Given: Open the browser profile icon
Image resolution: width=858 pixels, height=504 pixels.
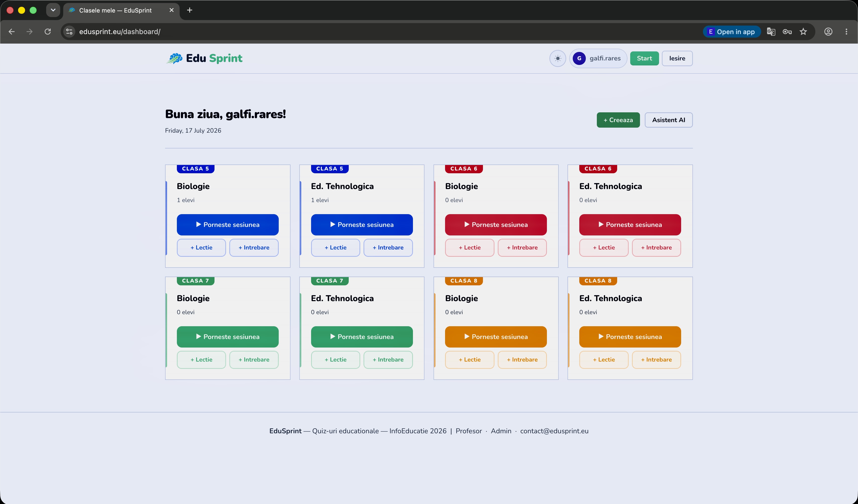Looking at the screenshot, I should coord(828,32).
